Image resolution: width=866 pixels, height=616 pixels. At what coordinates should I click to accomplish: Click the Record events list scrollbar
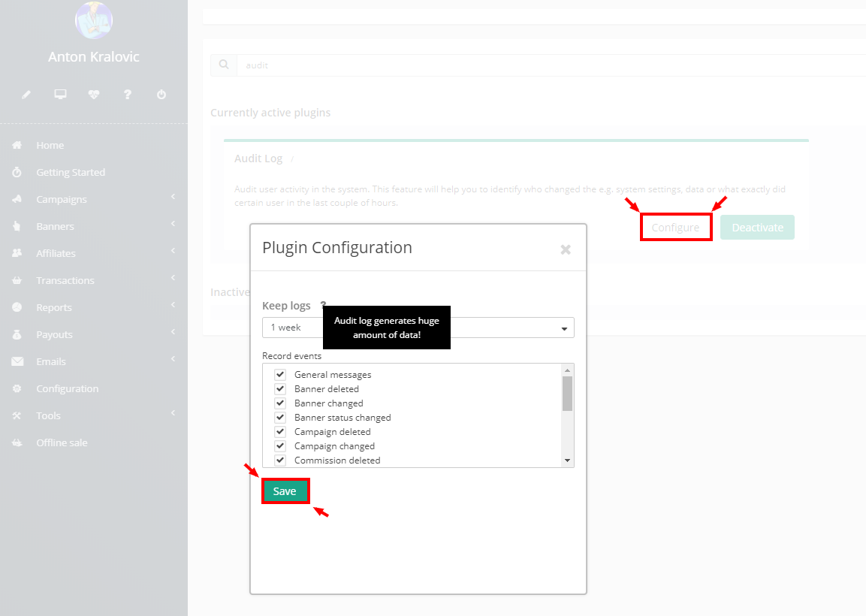click(x=567, y=393)
